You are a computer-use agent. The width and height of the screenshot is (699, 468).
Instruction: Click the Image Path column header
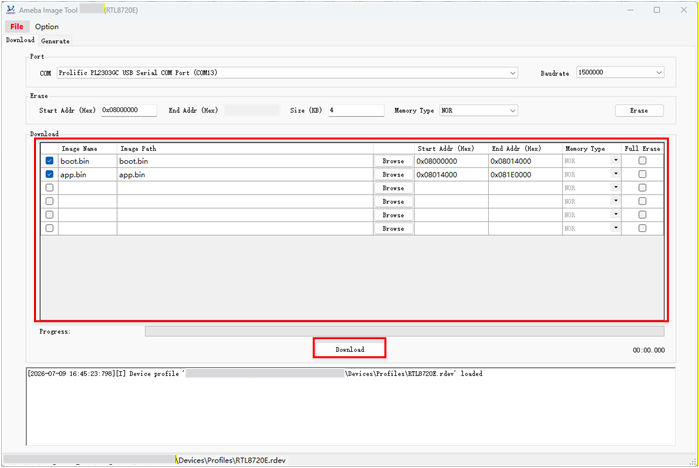245,148
